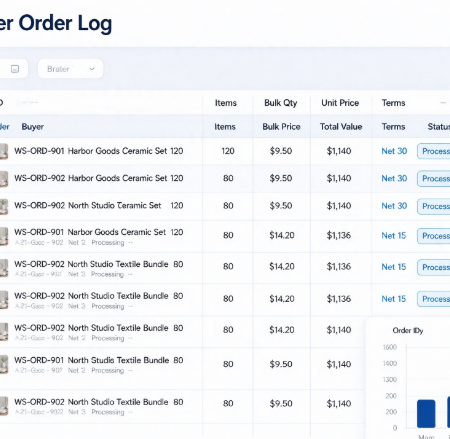Click Net 30 in WS-ORD-901 Harbor Goods row

pos(394,151)
